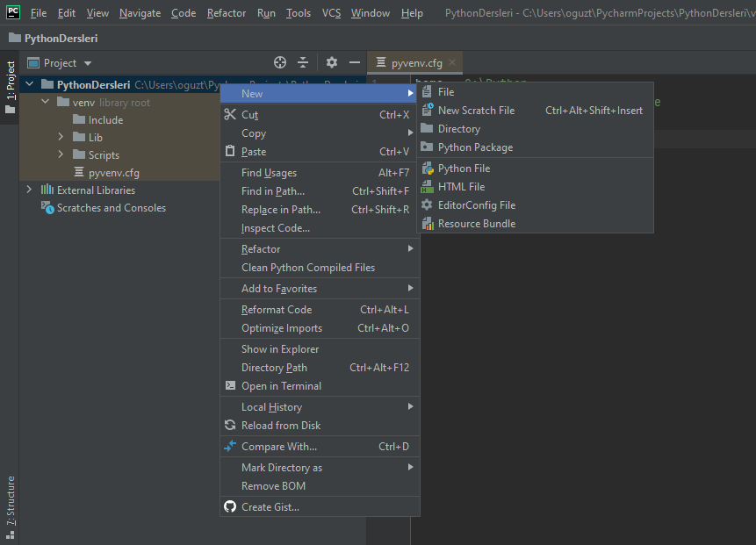756x545 pixels.
Task: Choose Directory Path entry
Action: [320, 367]
